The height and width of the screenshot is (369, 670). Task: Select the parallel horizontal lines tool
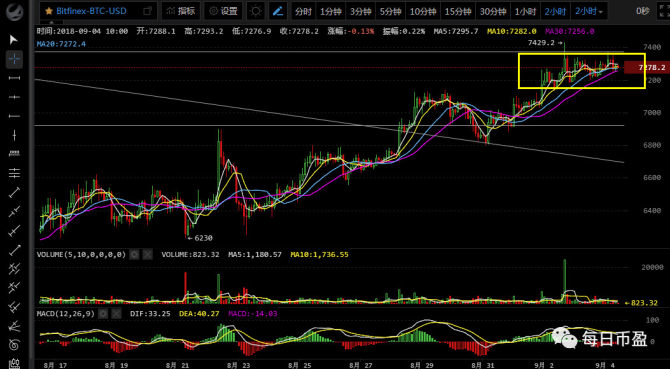(14, 173)
